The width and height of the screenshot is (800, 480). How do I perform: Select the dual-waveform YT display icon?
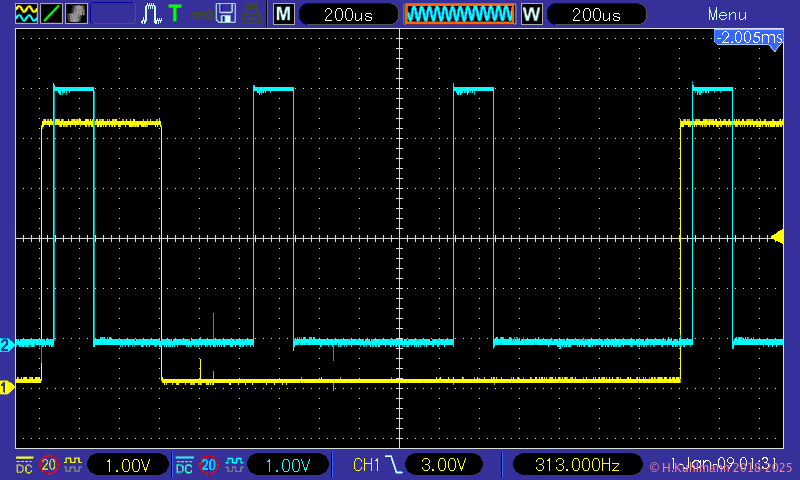[26, 13]
